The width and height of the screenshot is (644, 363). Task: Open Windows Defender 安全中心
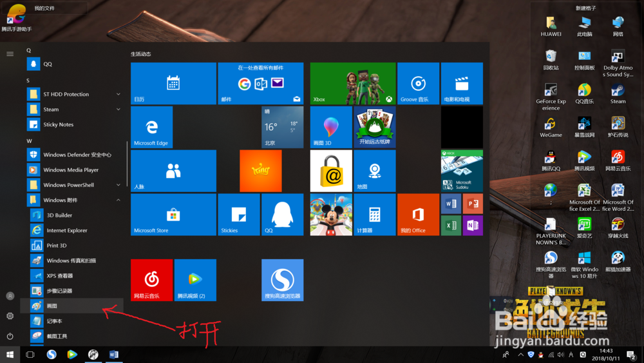(x=72, y=155)
